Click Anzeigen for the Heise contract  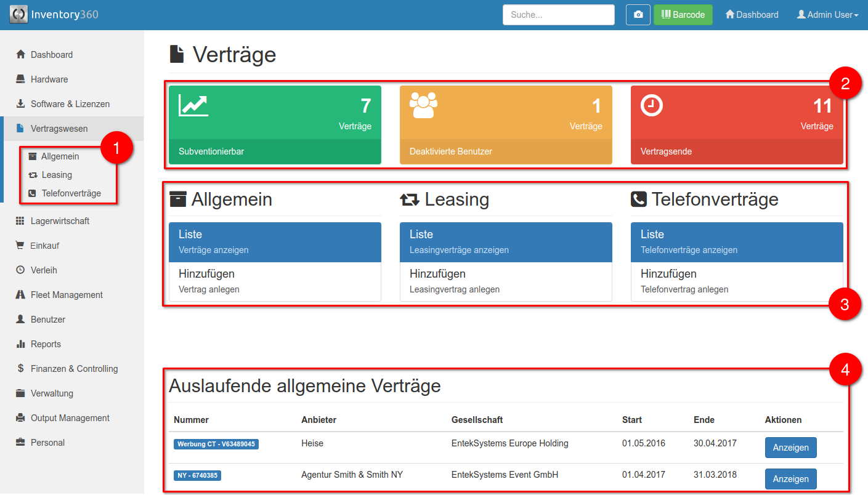click(x=790, y=448)
